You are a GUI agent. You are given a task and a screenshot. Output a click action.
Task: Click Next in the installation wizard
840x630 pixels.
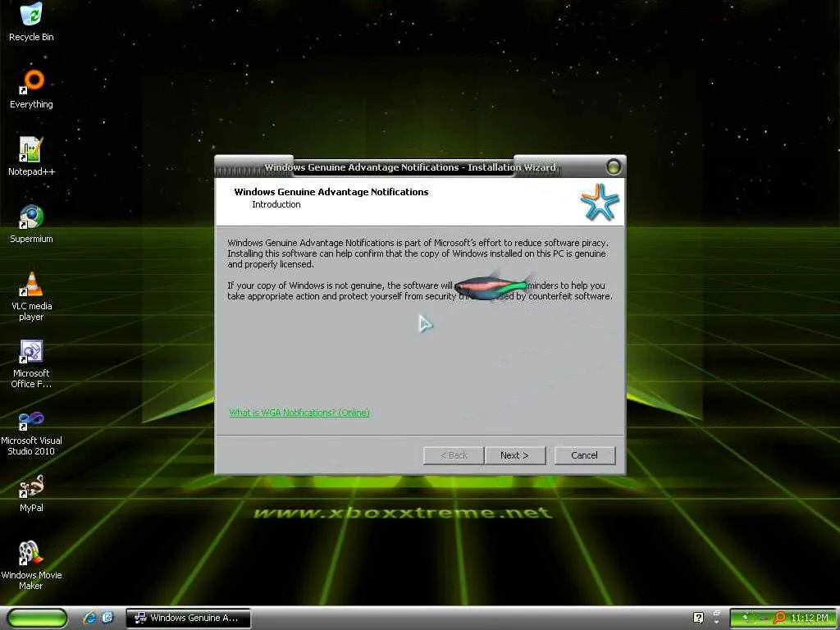point(515,455)
